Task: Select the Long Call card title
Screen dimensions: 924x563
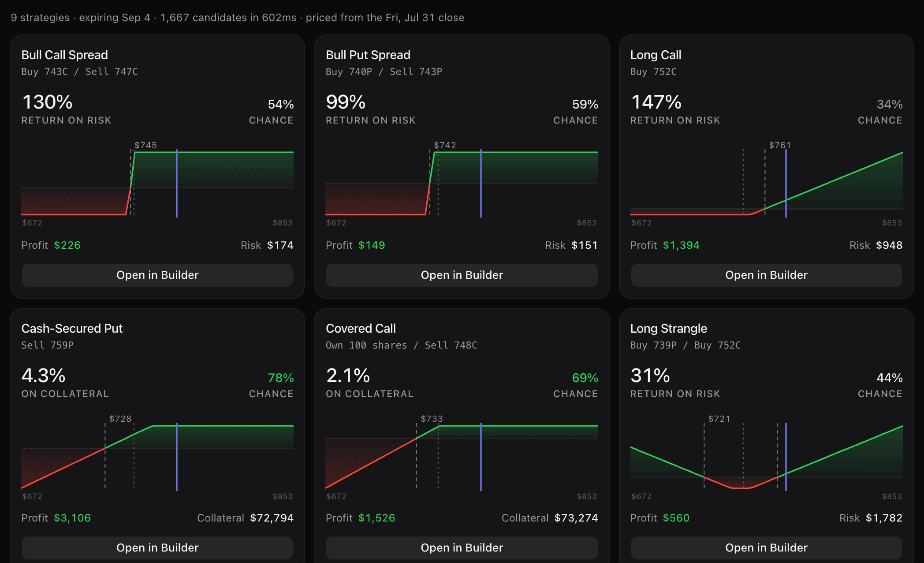Action: 656,55
